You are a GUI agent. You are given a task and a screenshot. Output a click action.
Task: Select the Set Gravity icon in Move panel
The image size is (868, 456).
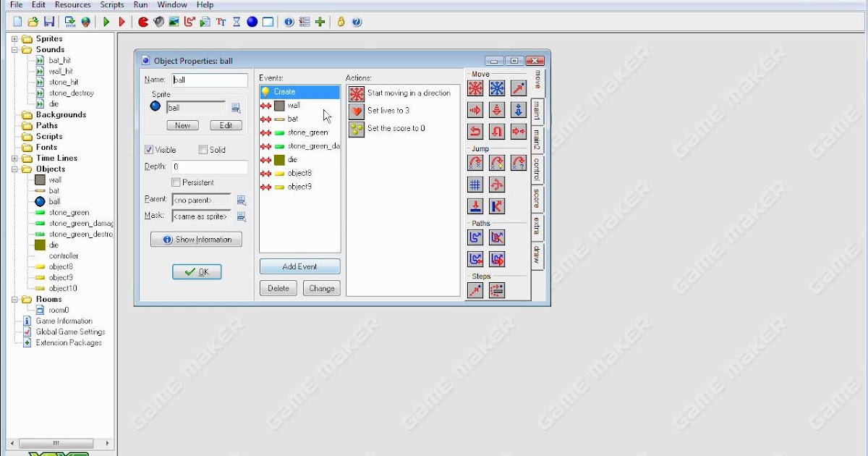(517, 109)
